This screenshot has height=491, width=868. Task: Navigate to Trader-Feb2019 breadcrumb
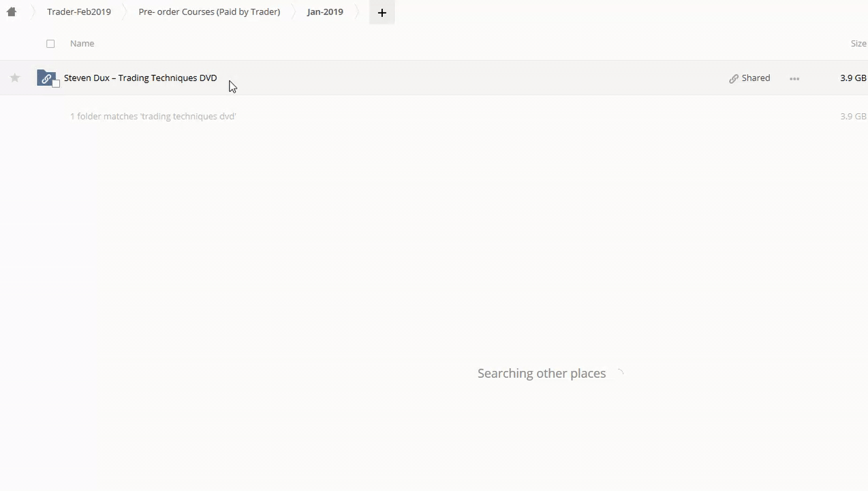(79, 12)
